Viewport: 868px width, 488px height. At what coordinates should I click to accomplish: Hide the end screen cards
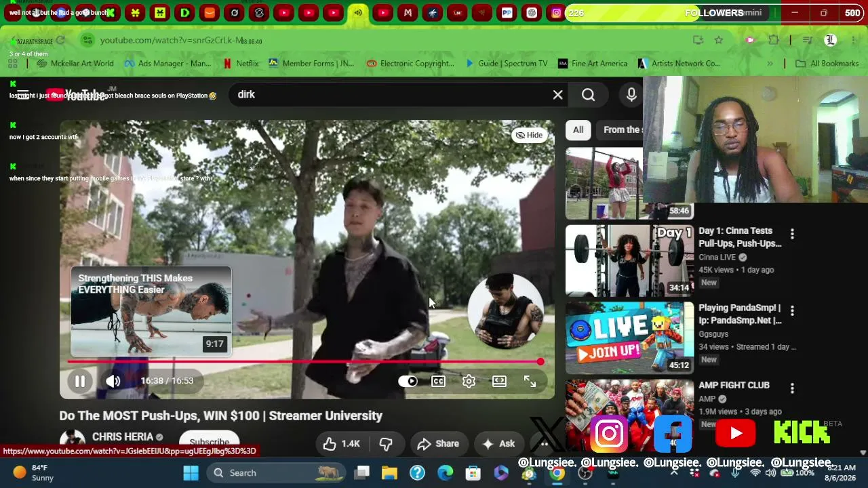[x=529, y=136]
